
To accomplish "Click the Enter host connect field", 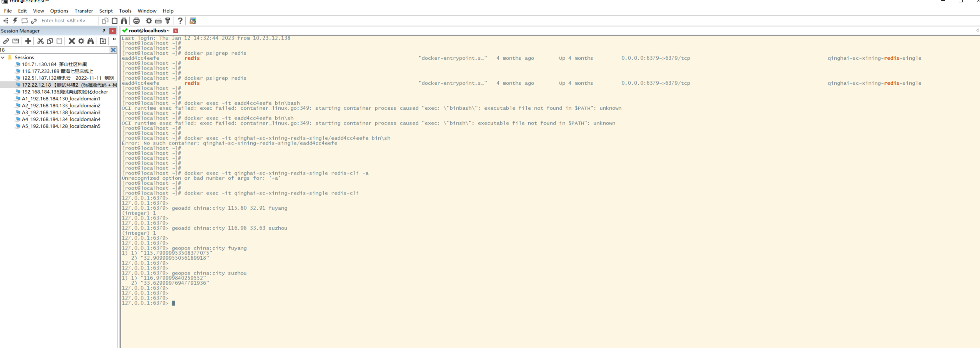I will coord(68,21).
